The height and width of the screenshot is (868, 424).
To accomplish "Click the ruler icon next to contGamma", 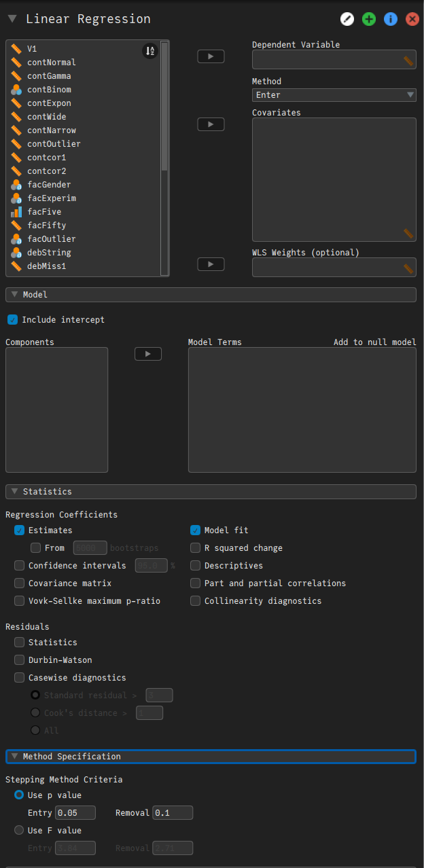I will (16, 75).
